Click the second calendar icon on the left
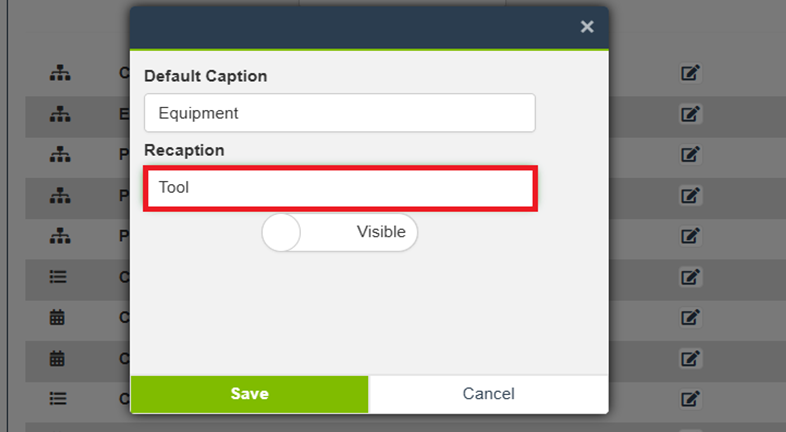 [x=58, y=358]
